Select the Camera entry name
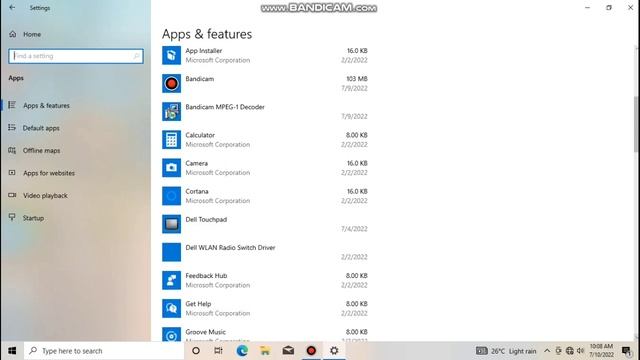 point(197,163)
